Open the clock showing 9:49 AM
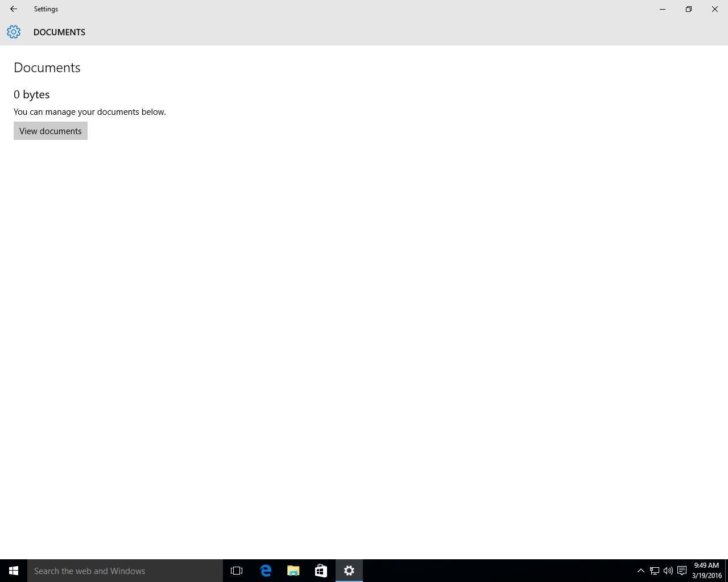This screenshot has width=728, height=582. pyautogui.click(x=707, y=571)
